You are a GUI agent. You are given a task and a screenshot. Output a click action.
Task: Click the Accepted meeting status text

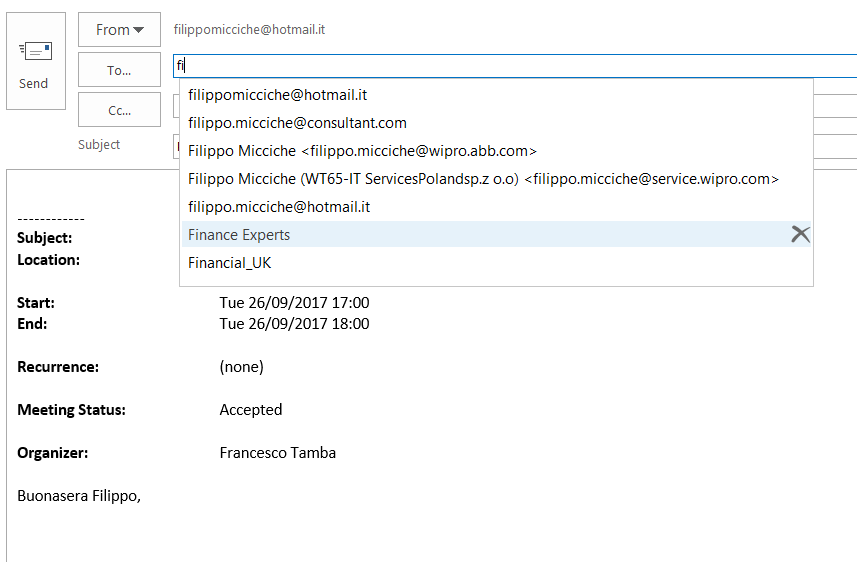click(251, 410)
